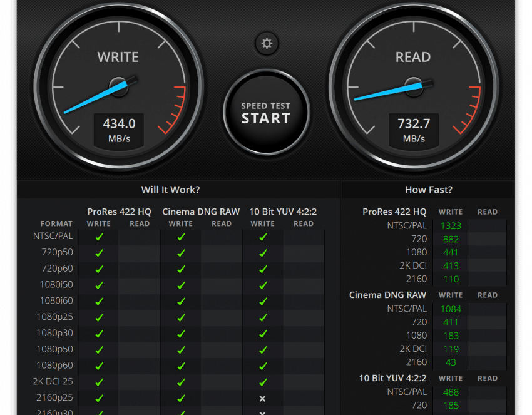Select the 'Will It Work?' panel heading
This screenshot has height=415, width=532.
[170, 190]
